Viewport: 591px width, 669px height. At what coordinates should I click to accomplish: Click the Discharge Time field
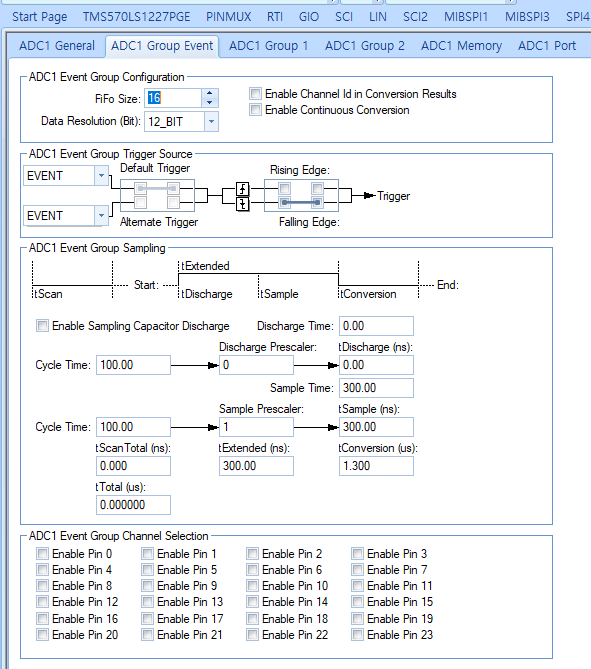(376, 326)
